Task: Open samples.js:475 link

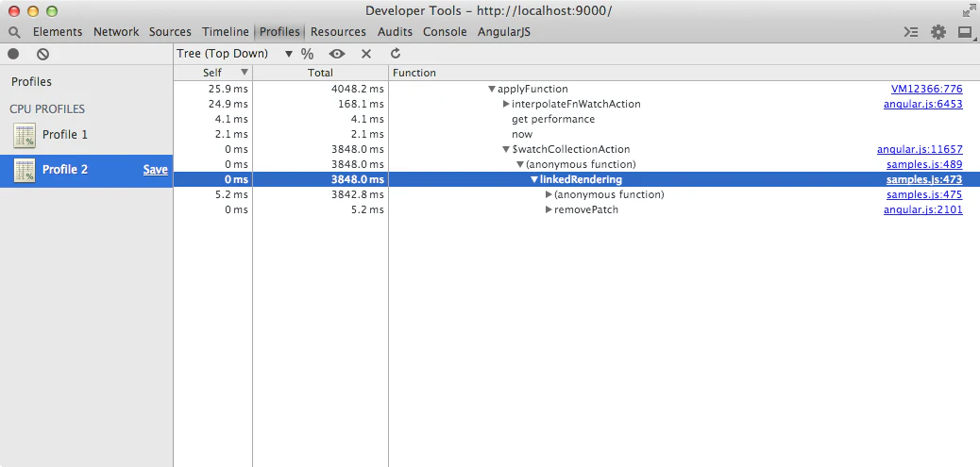Action: point(924,194)
